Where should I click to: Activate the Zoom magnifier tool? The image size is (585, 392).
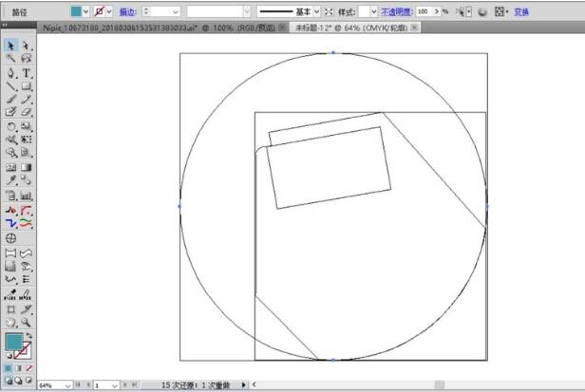(x=26, y=323)
